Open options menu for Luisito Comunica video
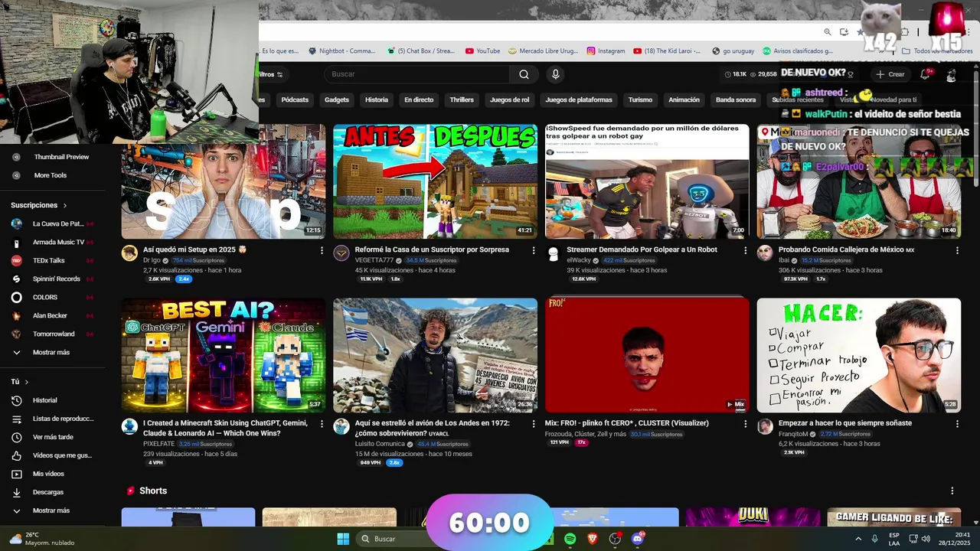Screen dimensions: 980x551 click(534, 423)
